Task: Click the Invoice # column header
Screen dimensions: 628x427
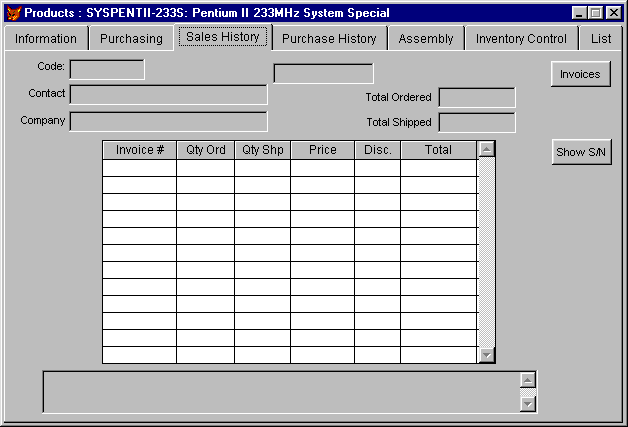Action: coord(140,150)
